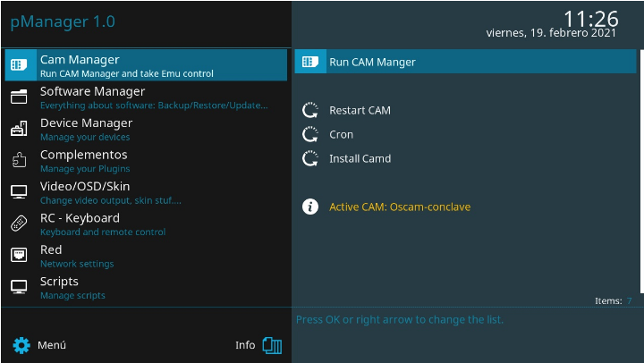This screenshot has height=363, width=644.
Task: Open the Menú gear icon
Action: coord(21,345)
